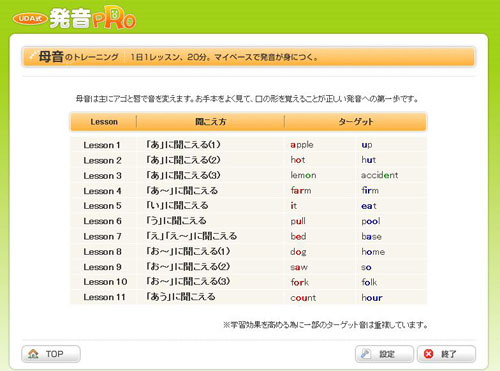Select the target word accident

[x=380, y=175]
